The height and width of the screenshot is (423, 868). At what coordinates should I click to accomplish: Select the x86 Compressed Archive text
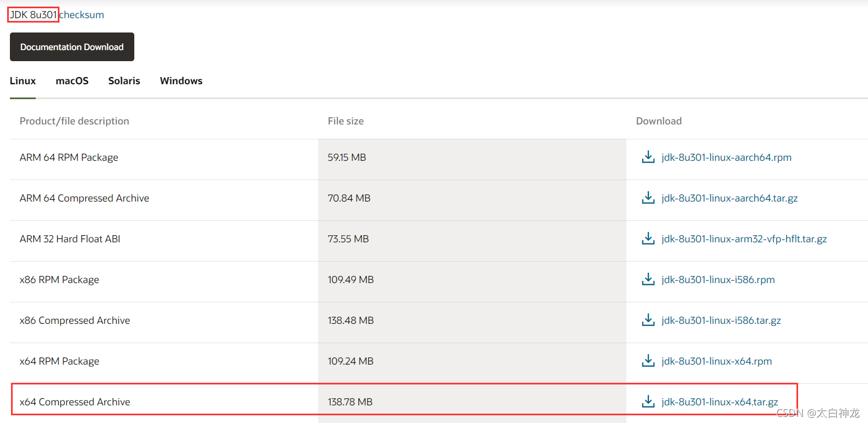tap(75, 321)
